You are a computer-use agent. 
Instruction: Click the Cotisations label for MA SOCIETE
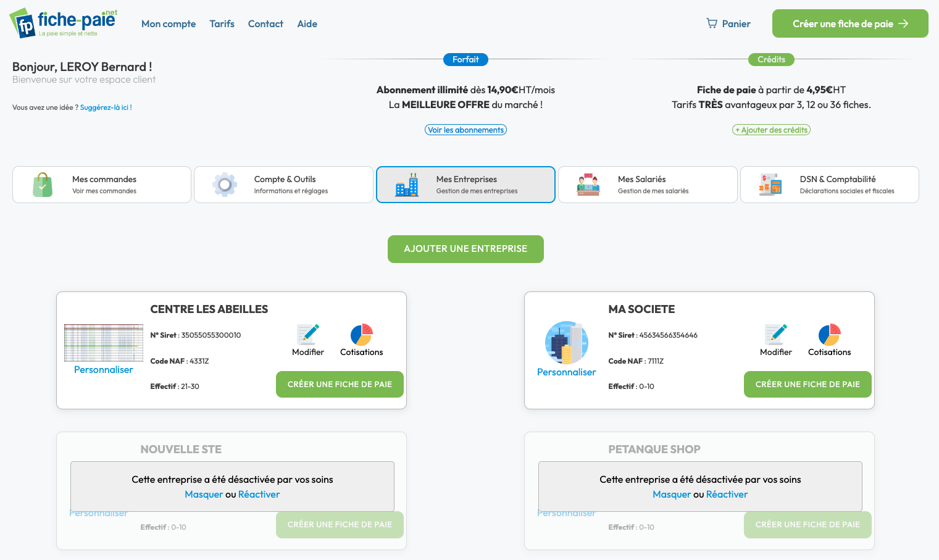point(830,352)
